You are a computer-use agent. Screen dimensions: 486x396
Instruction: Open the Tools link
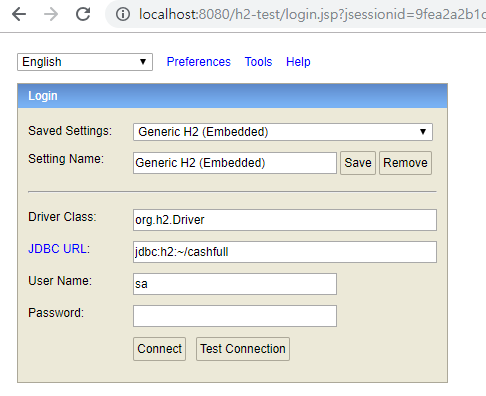(x=258, y=62)
